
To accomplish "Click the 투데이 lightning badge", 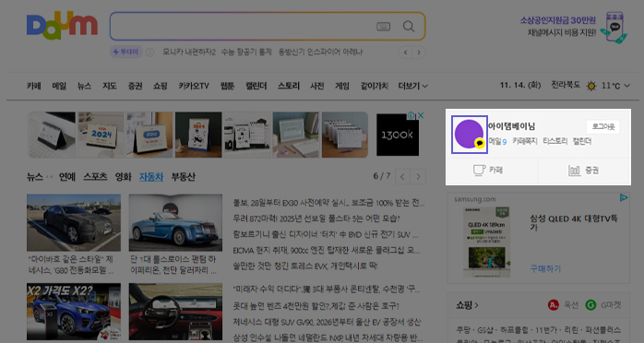I will coord(126,53).
